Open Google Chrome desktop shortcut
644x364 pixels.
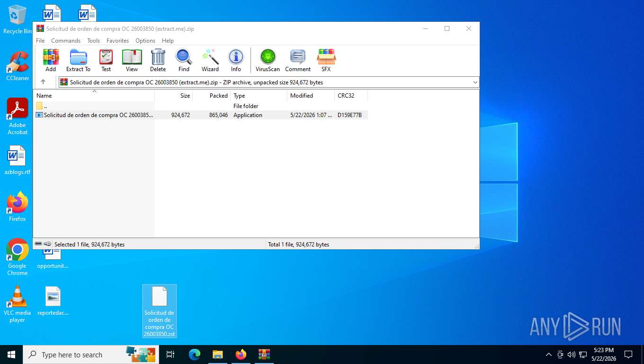point(18,257)
